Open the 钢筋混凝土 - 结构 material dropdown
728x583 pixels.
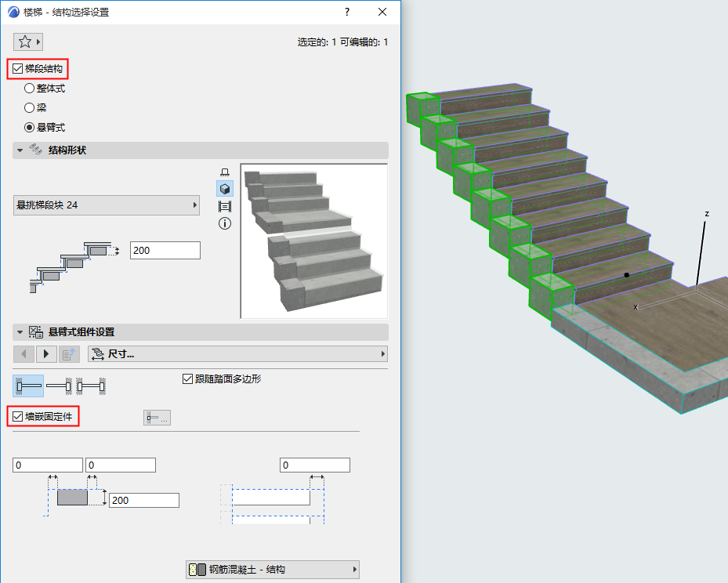(272, 569)
